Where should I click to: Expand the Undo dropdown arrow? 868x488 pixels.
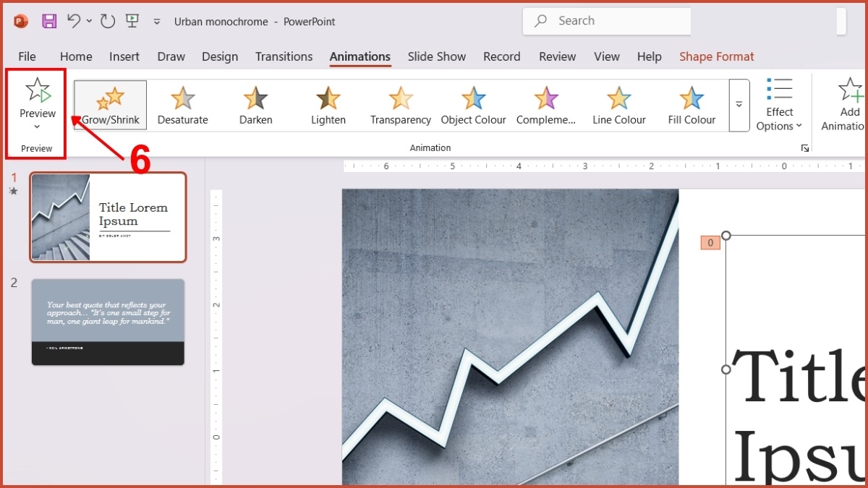click(88, 21)
